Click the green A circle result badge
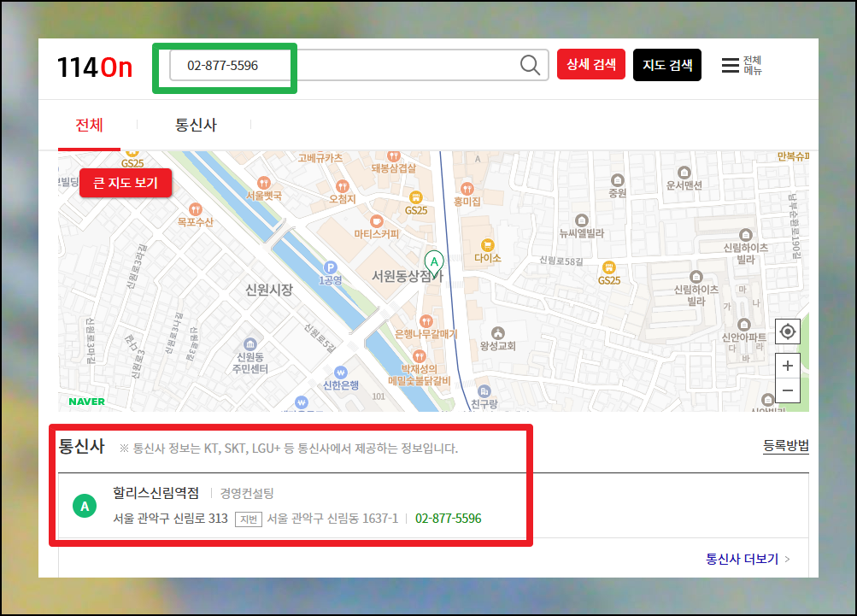This screenshot has height=616, width=857. (x=85, y=506)
